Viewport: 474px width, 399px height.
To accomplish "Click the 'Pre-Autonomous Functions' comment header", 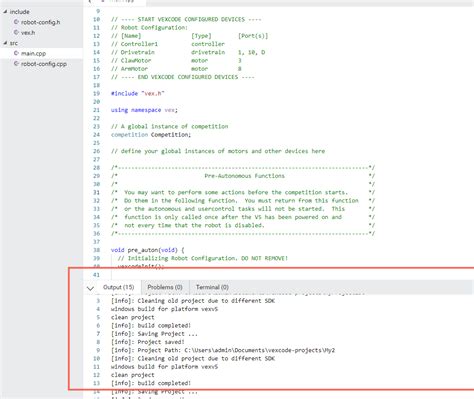I will [245, 176].
